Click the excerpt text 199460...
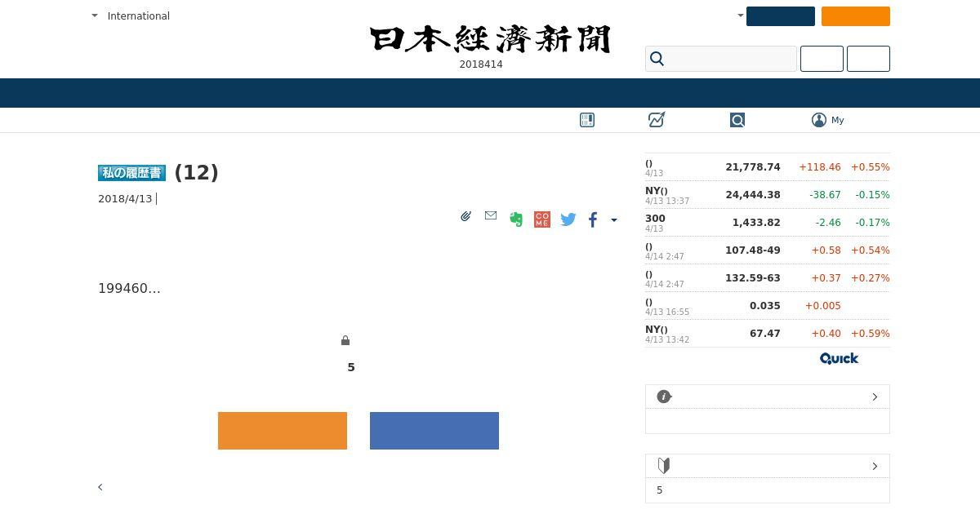The height and width of the screenshot is (514, 980). click(x=129, y=288)
